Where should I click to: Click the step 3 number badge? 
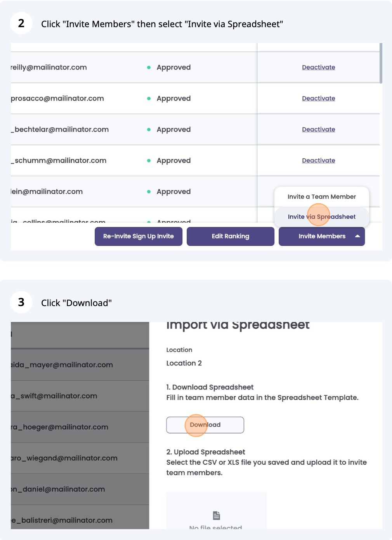21,302
